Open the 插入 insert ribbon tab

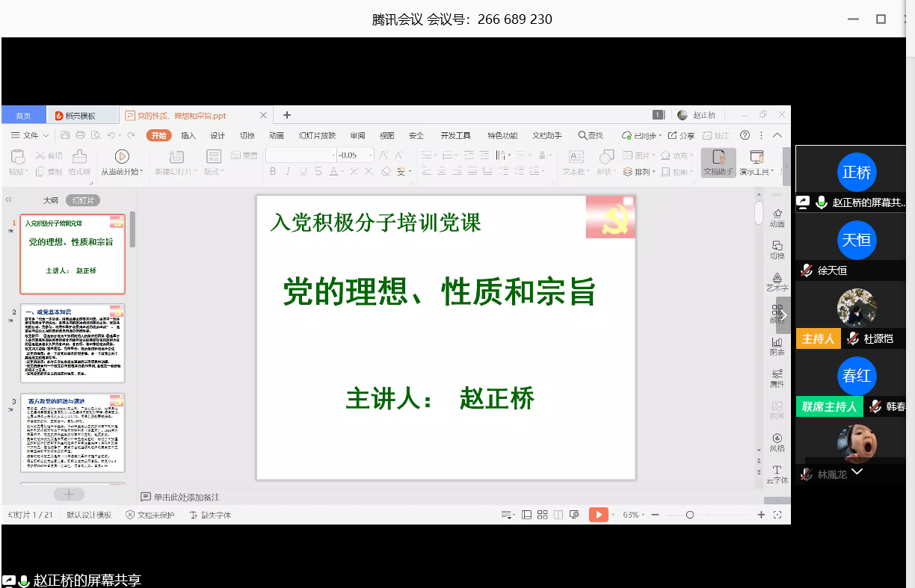[x=188, y=135]
